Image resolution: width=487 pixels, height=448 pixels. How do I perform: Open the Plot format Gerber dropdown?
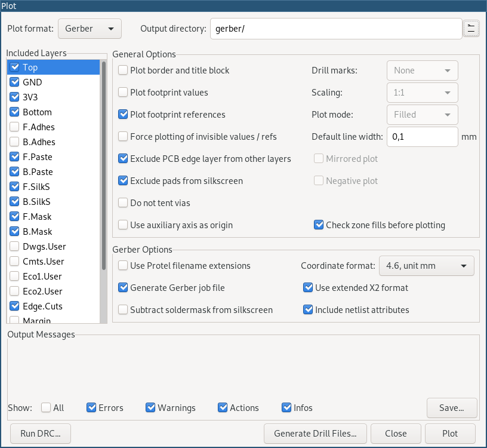point(90,29)
